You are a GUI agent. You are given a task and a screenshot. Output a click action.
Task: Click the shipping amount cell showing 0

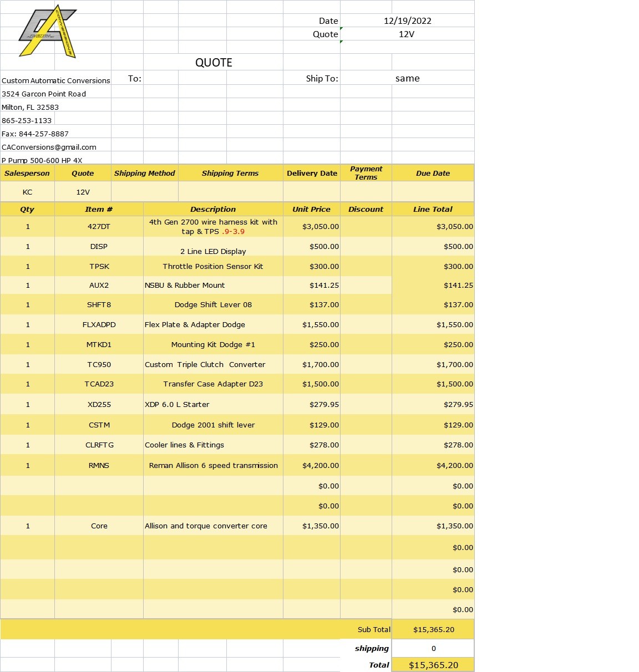pos(433,648)
